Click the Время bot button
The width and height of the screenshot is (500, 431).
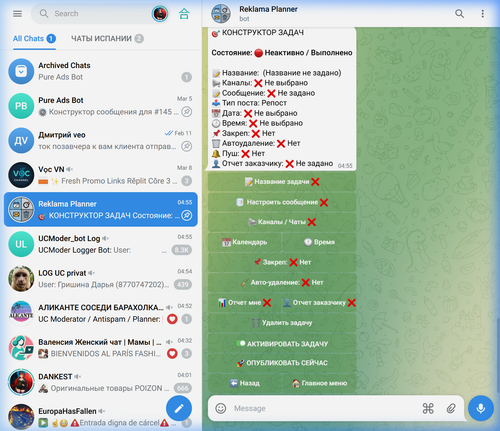pos(319,242)
